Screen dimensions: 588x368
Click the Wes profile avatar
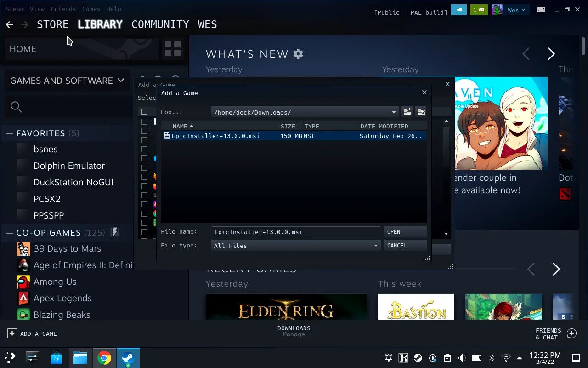click(497, 10)
